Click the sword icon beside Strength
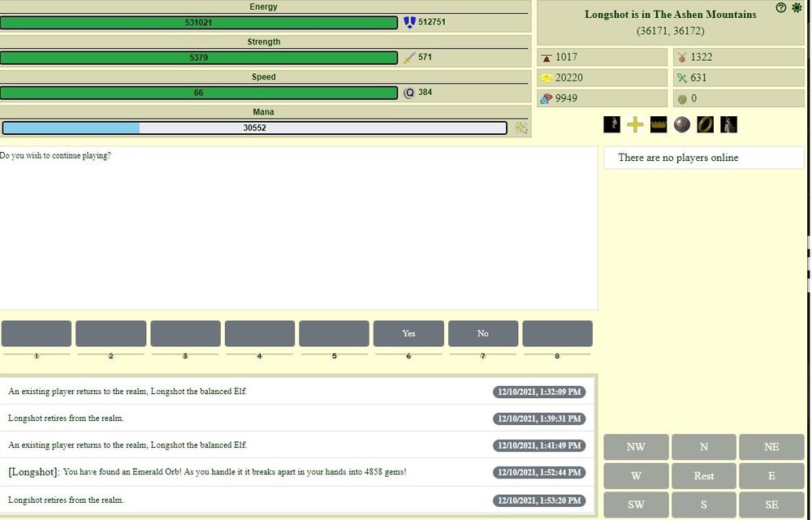The width and height of the screenshot is (812, 520). pyautogui.click(x=409, y=58)
